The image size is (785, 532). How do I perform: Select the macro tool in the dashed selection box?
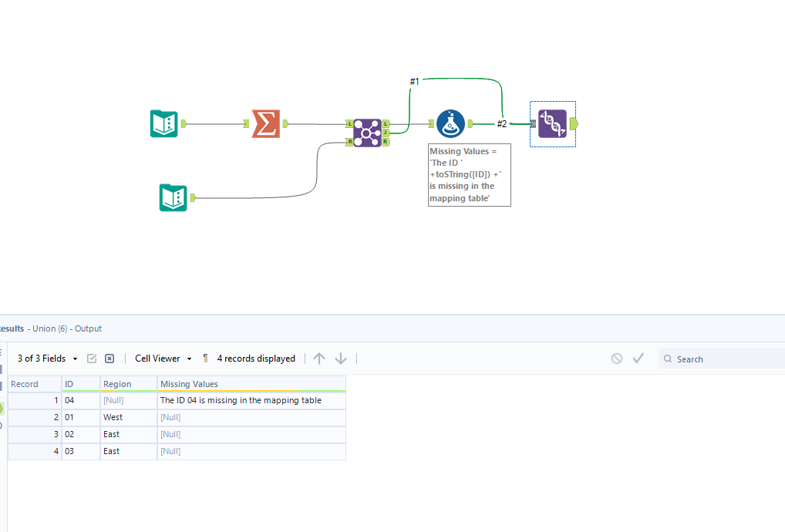point(552,123)
